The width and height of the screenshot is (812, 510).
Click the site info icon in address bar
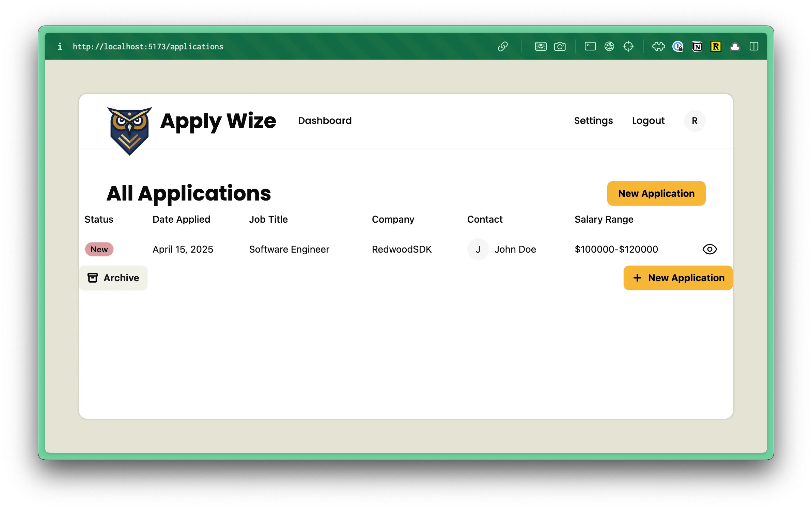coord(60,46)
